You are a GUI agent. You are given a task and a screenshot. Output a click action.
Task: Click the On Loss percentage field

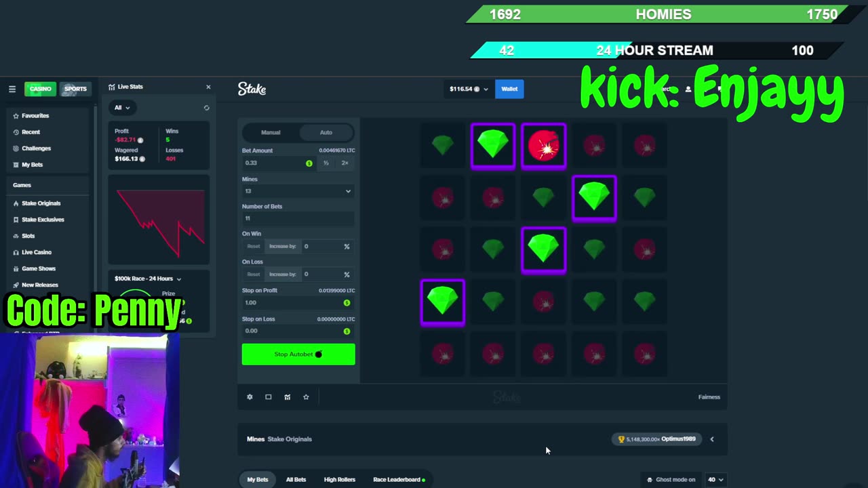pos(327,274)
